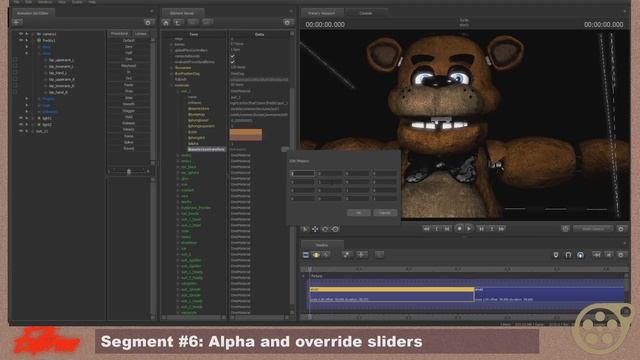Image resolution: width=640 pixels, height=360 pixels.
Task: Choose the screen manipulator tool under viewport
Action: click(336, 229)
